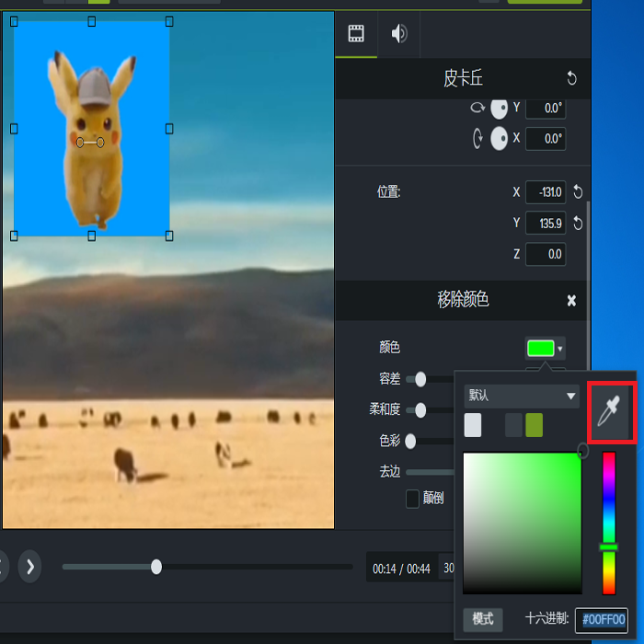Open the audio properties speaker tab

(398, 34)
